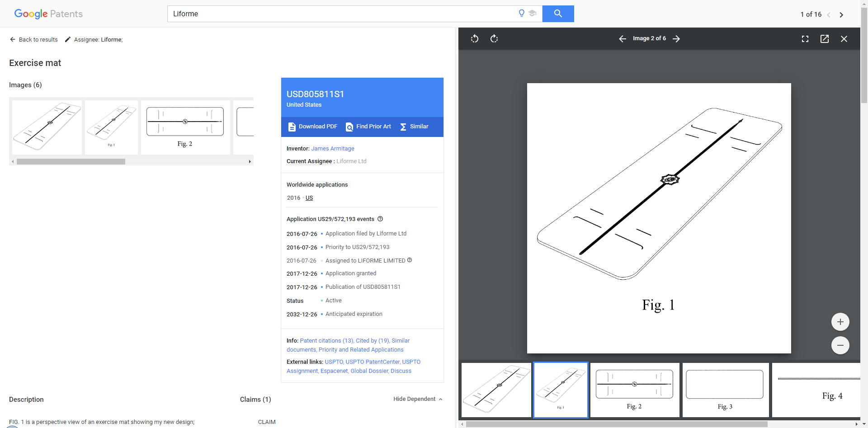Click Download PDF
Screen dimensions: 868x428
(313, 127)
